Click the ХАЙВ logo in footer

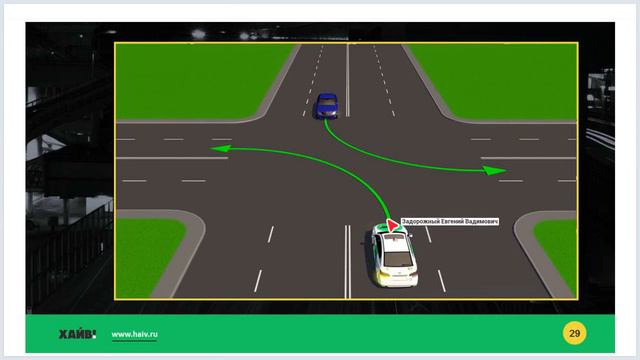[77, 334]
